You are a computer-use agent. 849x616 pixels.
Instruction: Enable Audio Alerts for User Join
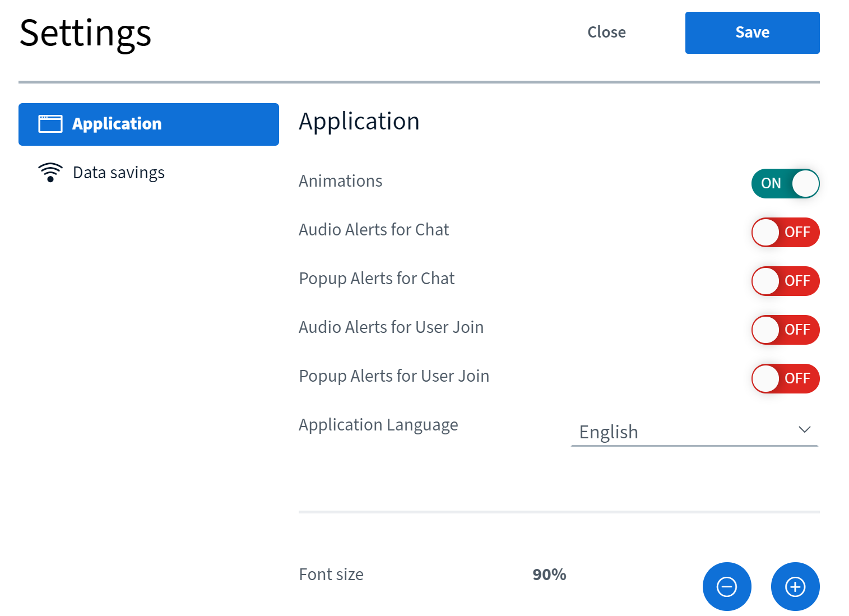(785, 330)
